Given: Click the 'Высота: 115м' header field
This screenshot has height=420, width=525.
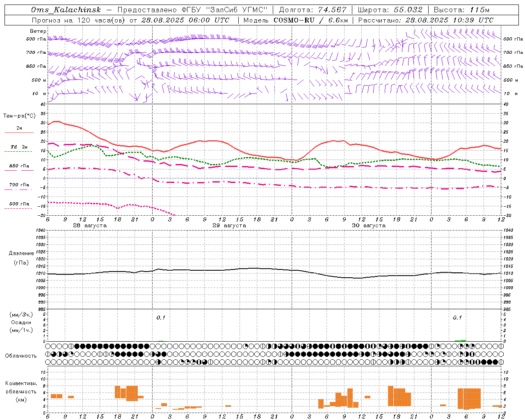Looking at the screenshot, I should tap(461, 10).
